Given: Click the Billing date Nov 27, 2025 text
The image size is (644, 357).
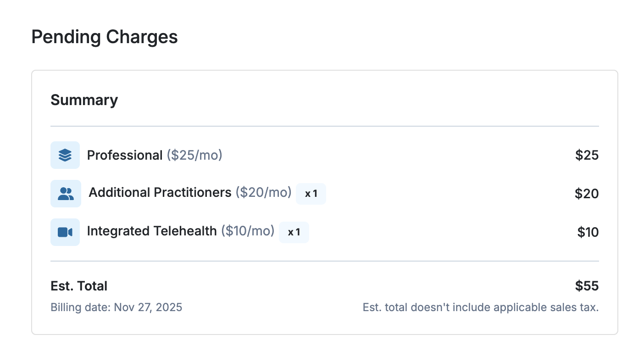Looking at the screenshot, I should coord(117,307).
